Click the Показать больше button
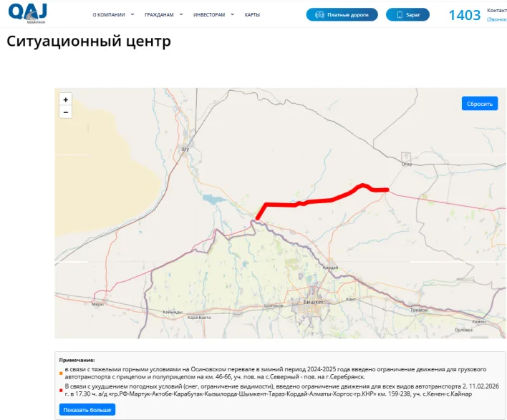 click(x=87, y=410)
